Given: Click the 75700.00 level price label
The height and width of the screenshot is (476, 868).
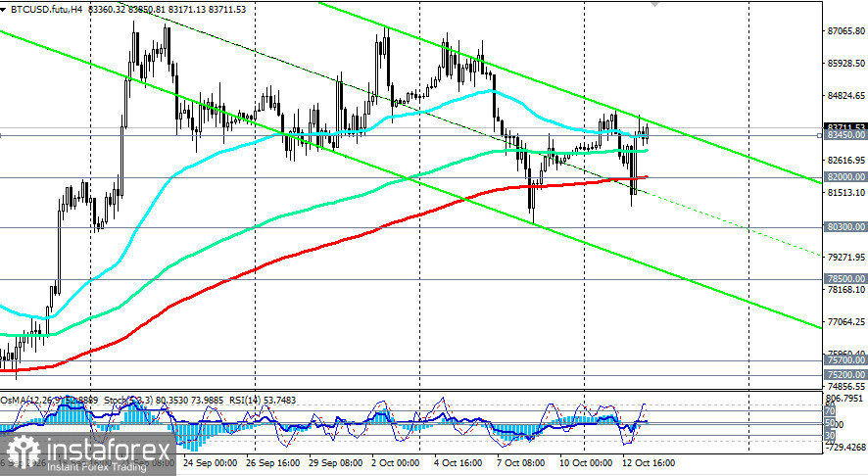Looking at the screenshot, I should click(x=845, y=360).
